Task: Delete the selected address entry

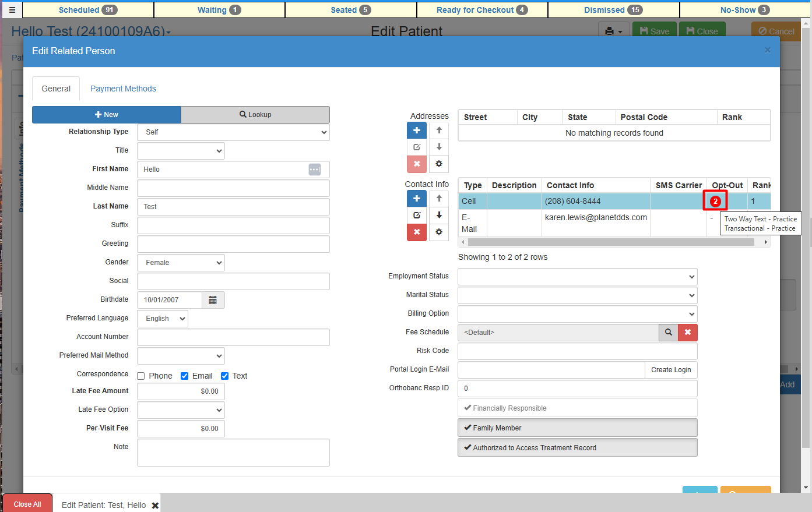Action: [417, 164]
